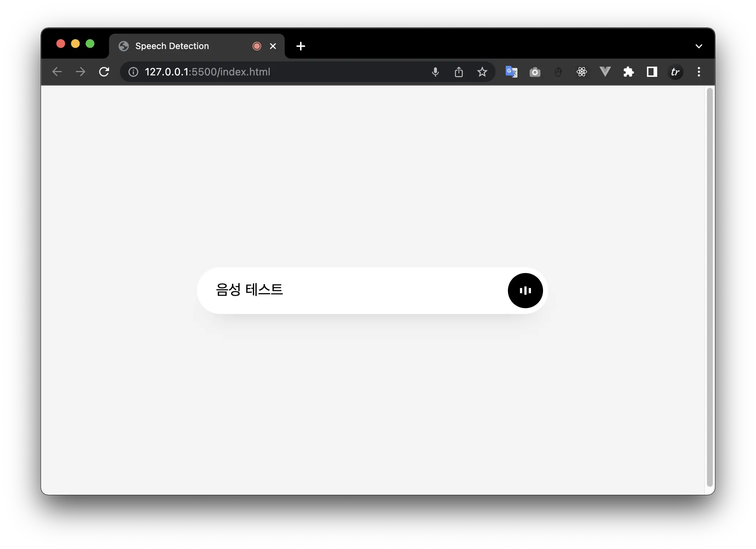Viewport: 756px width, 549px height.
Task: Expand the tab search chevron
Action: pos(699,46)
